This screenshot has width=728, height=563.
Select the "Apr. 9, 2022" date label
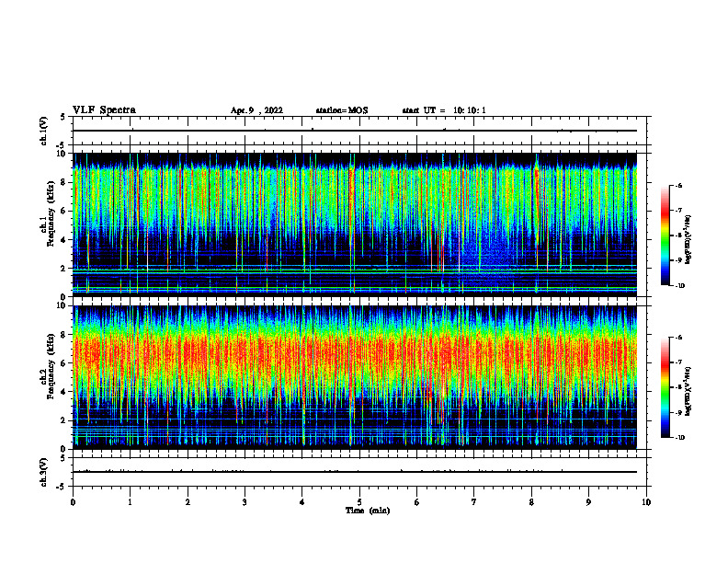coord(256,110)
